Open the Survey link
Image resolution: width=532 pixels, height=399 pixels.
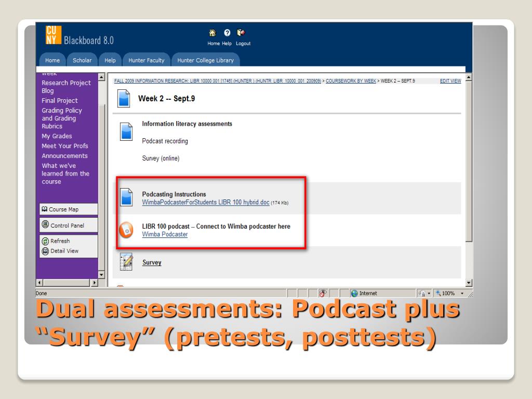point(152,262)
